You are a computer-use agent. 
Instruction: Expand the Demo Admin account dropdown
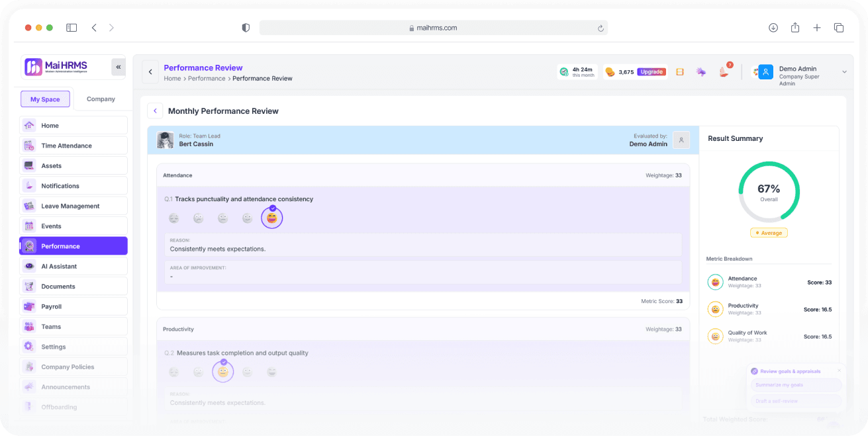(844, 72)
